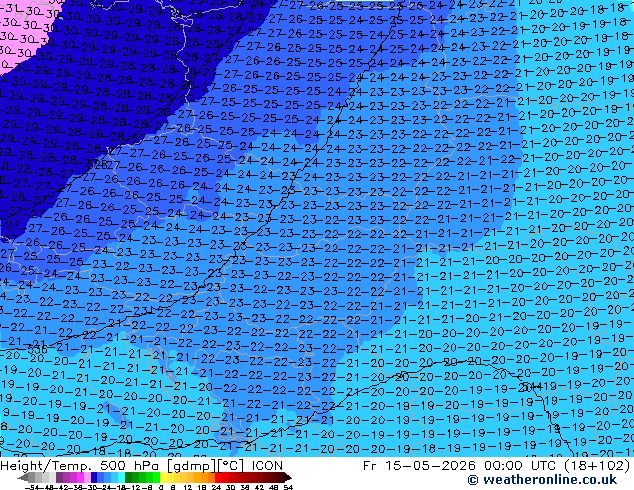The image size is (634, 490).
Task: Select the dark blue swatch near -30
Action: pos(94,477)
